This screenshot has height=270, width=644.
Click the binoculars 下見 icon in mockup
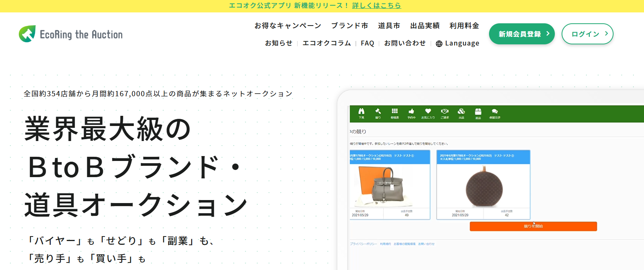pos(361,114)
